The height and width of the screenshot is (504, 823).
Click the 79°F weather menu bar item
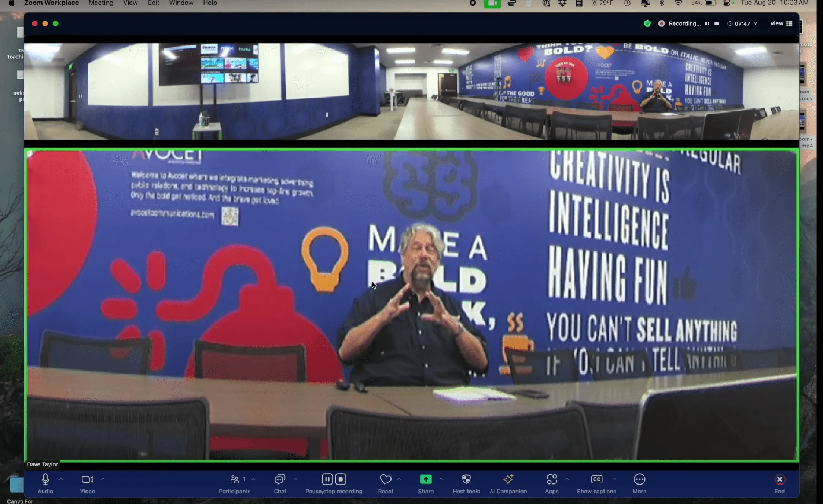pos(602,3)
